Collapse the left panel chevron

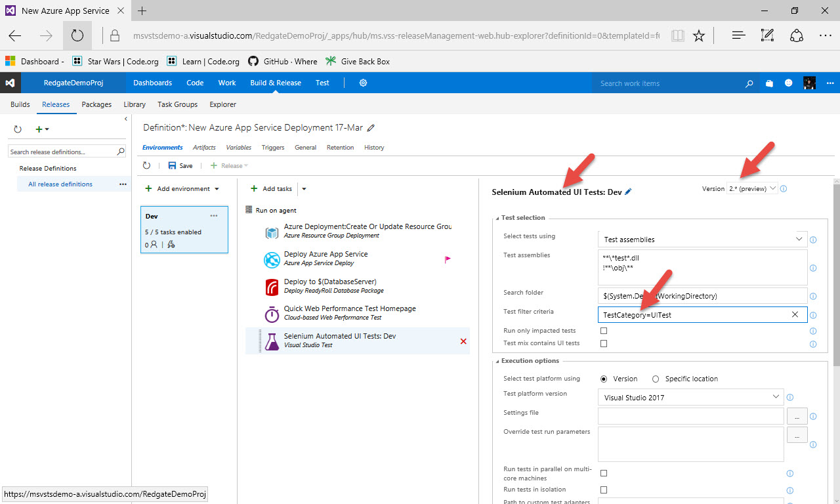[x=125, y=119]
